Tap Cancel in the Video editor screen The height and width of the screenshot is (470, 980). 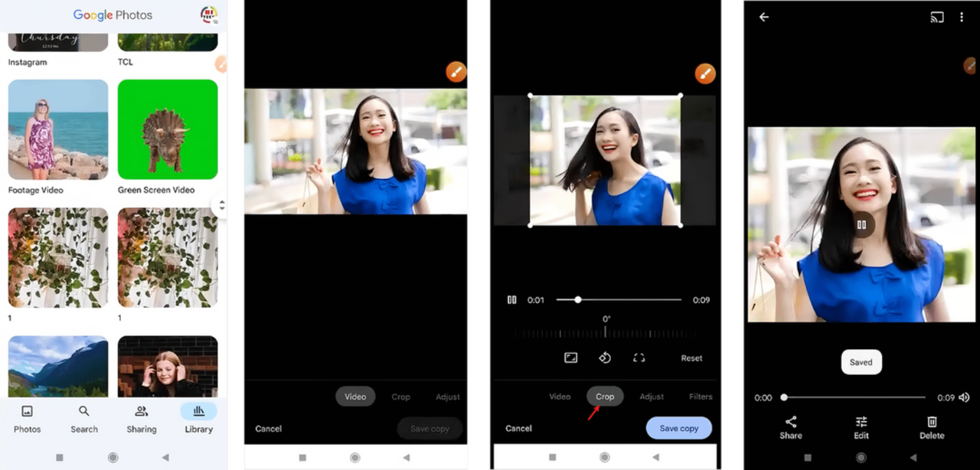(269, 429)
